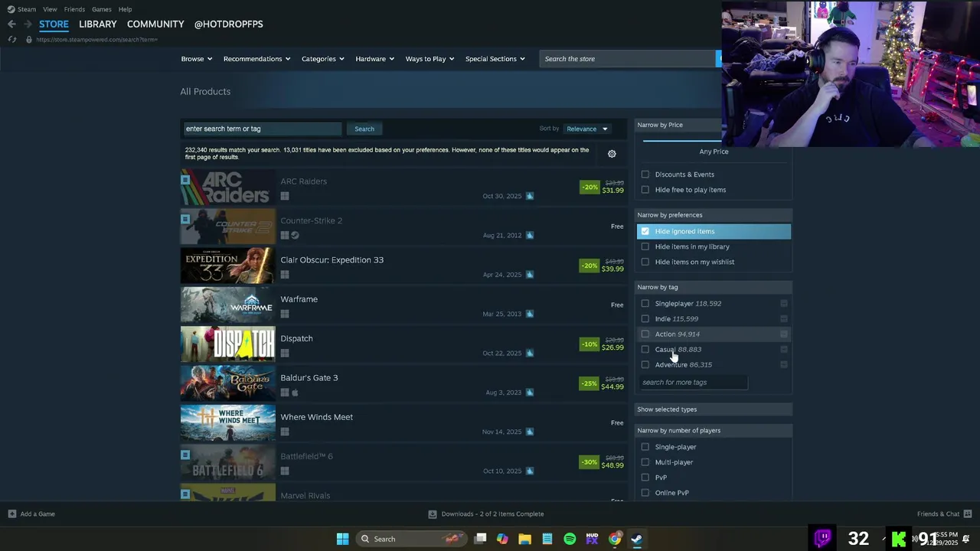980x551 pixels.
Task: Click Add a Game plus icon
Action: click(x=11, y=514)
